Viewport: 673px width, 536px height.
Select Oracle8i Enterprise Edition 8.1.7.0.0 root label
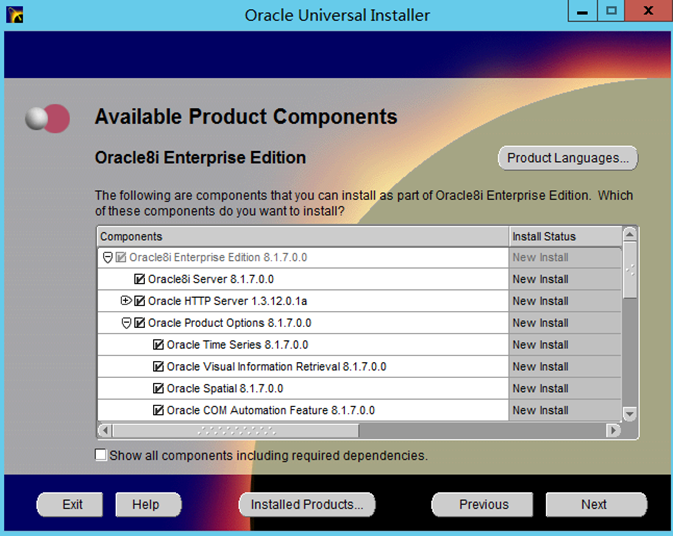pos(218,257)
